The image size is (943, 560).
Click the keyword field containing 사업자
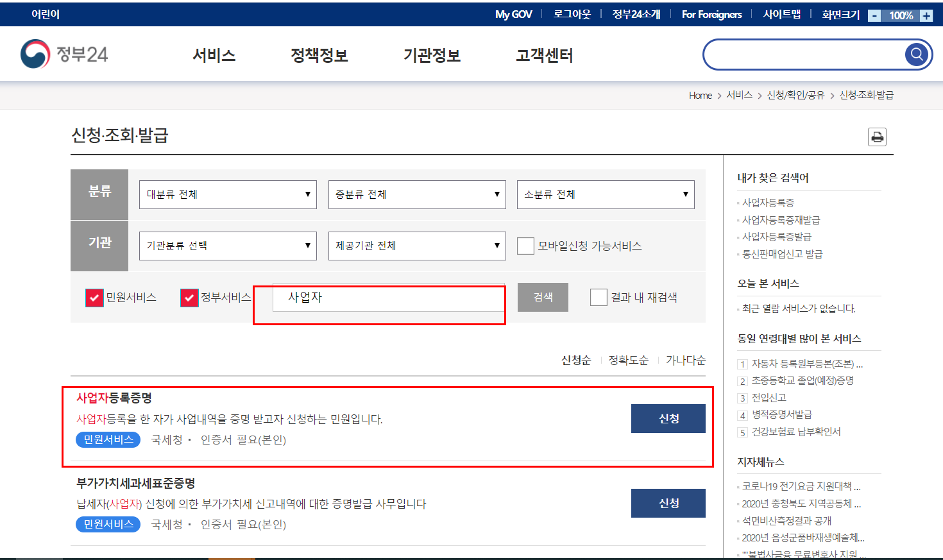[x=389, y=298]
